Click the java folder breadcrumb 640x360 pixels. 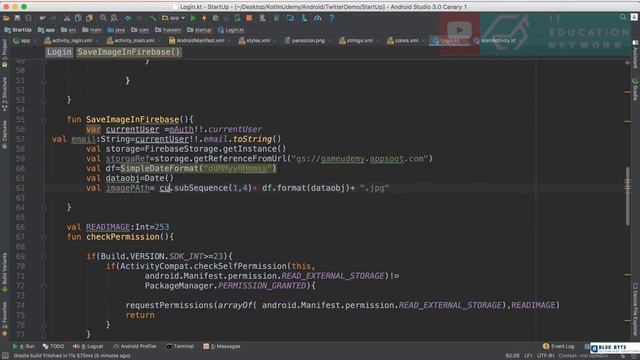116,30
